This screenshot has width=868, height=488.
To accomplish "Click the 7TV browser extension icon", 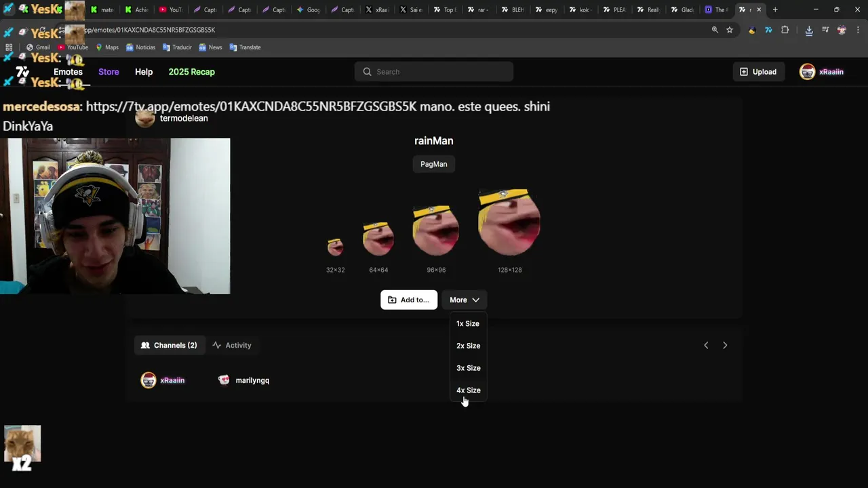I will pos(768,30).
